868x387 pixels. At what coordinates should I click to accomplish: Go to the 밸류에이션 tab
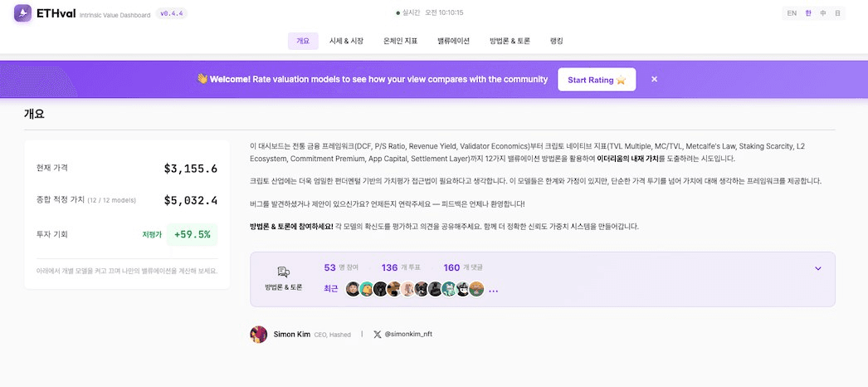453,41
